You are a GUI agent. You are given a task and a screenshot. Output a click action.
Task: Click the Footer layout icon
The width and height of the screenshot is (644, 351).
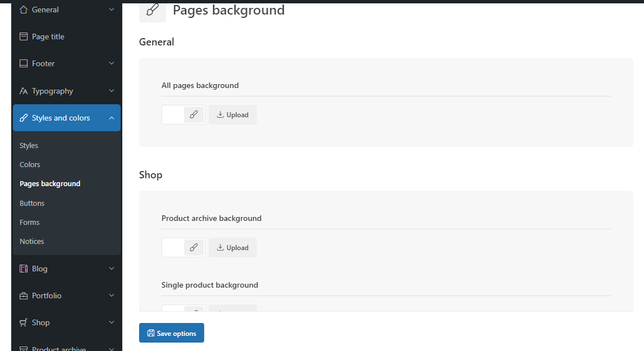pyautogui.click(x=24, y=63)
